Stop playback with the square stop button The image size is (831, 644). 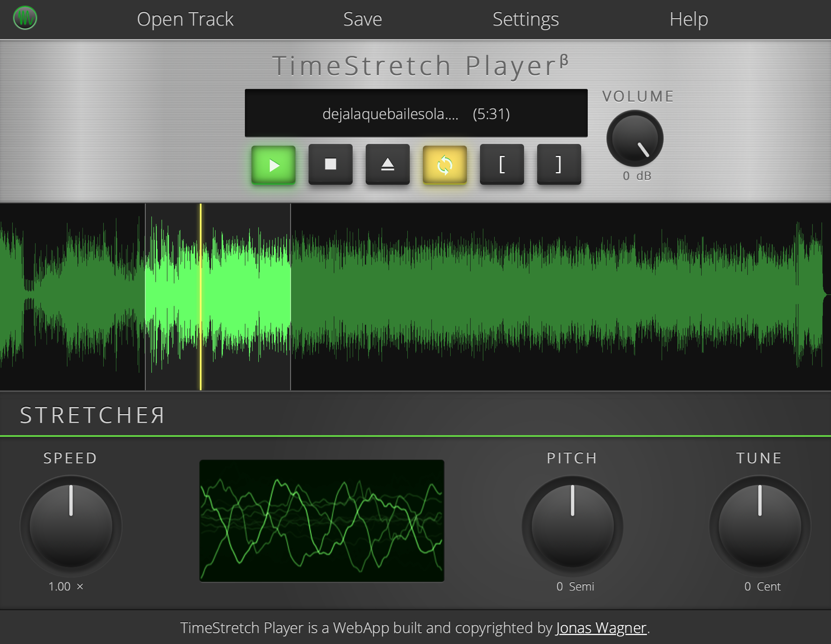tap(331, 164)
